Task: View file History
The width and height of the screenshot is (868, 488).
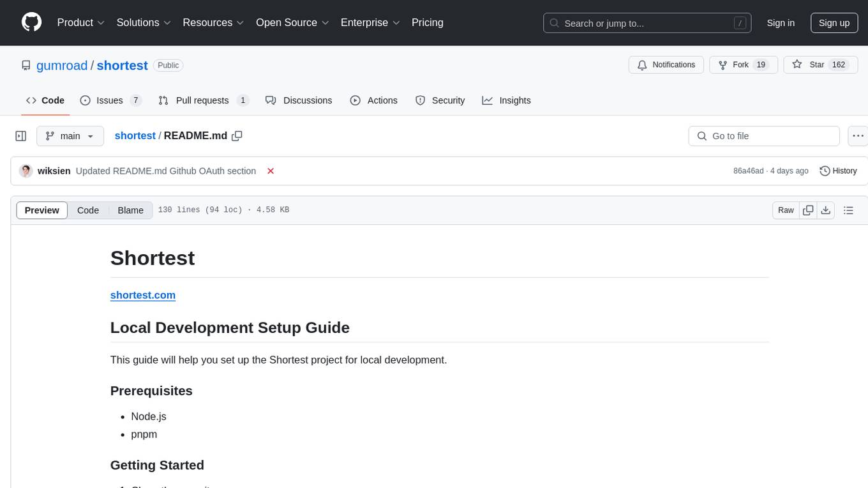Action: (x=838, y=171)
